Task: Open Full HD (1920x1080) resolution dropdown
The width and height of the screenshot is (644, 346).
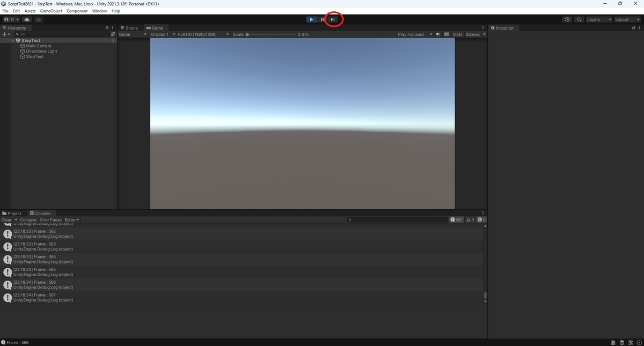Action: tap(203, 34)
